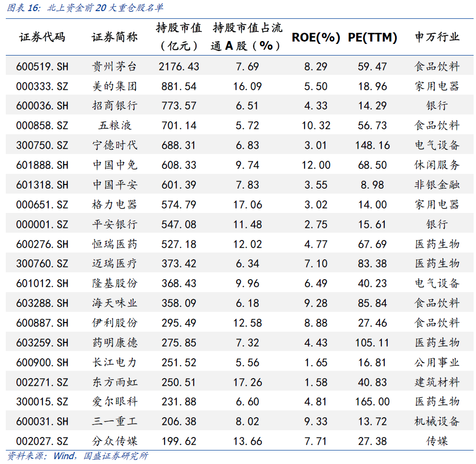Viewport: 476px width, 464px height.
Task: Select the name 恒瑞医药
Action: [x=115, y=244]
